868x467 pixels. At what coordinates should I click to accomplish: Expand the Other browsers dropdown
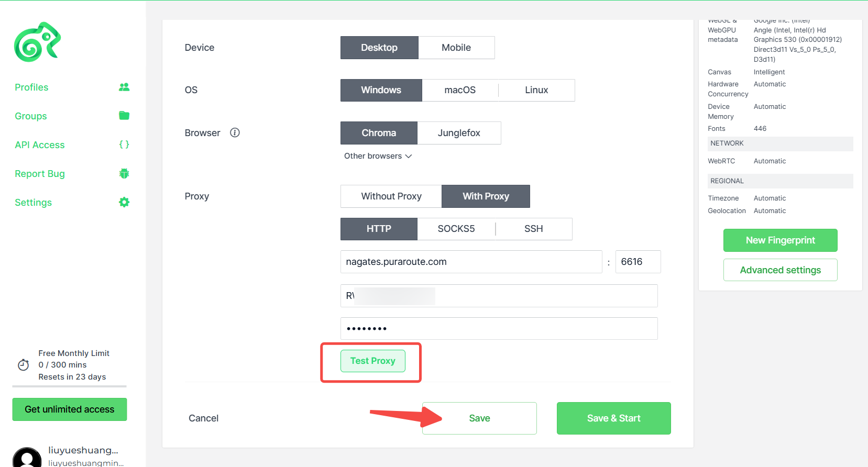(x=378, y=156)
